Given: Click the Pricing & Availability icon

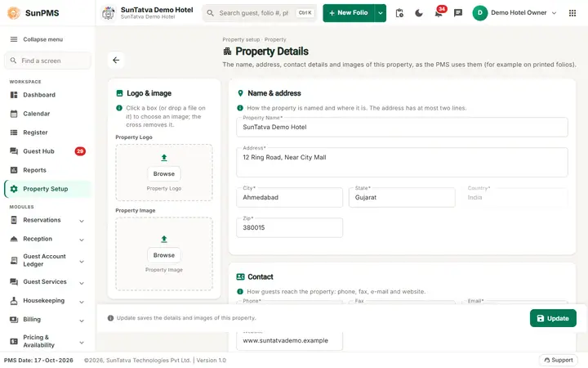Looking at the screenshot, I should tap(14, 341).
